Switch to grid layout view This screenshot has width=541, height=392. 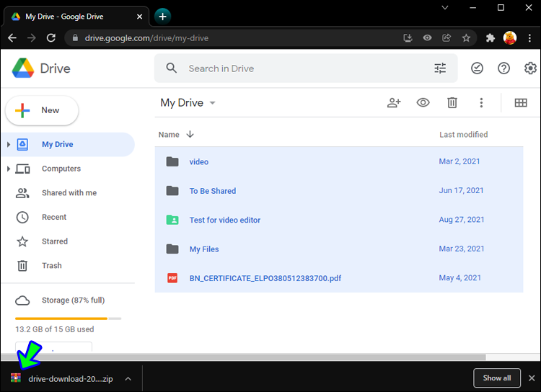(x=521, y=103)
